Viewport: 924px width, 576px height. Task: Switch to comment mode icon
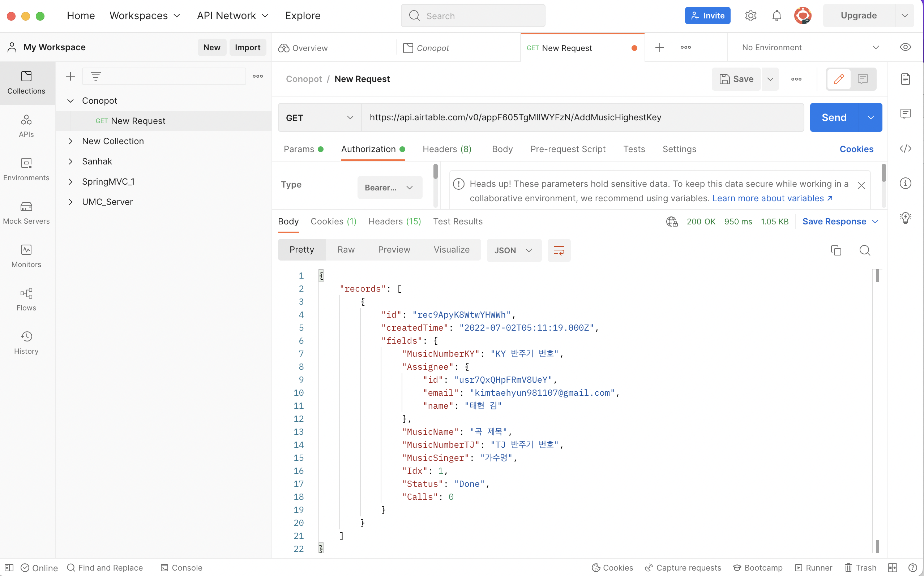(863, 79)
